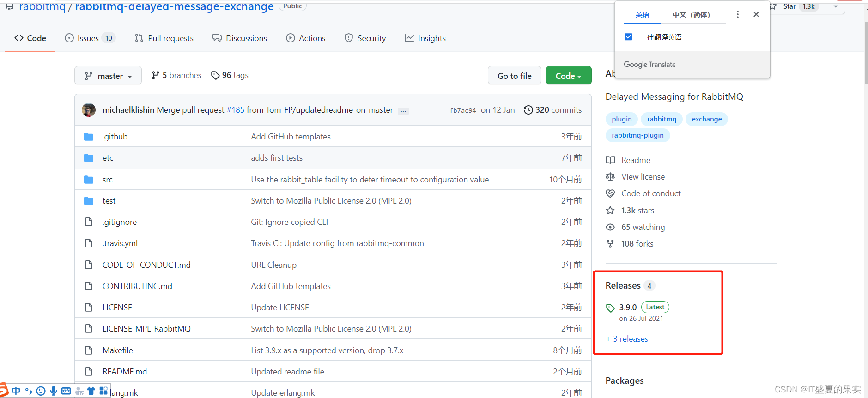Open the Readme link in About
Screen dimensions: 868x398
point(628,160)
